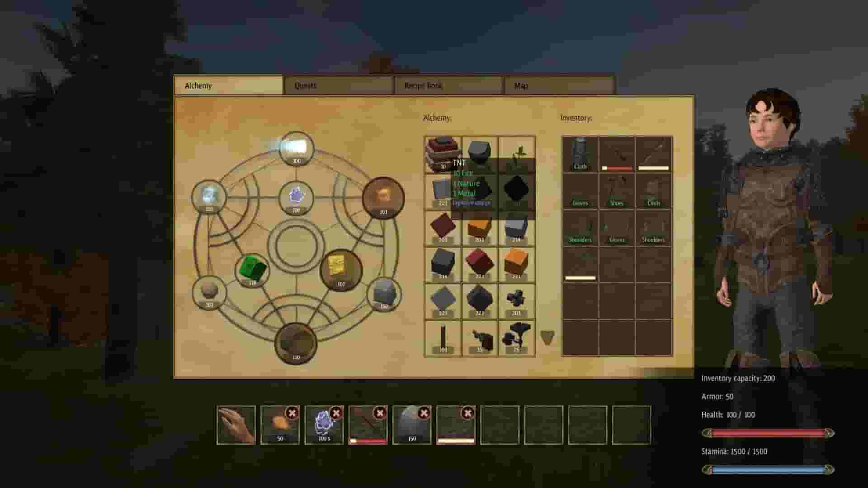Switch to the Quests tab
This screenshot has height=488, width=868.
point(306,85)
